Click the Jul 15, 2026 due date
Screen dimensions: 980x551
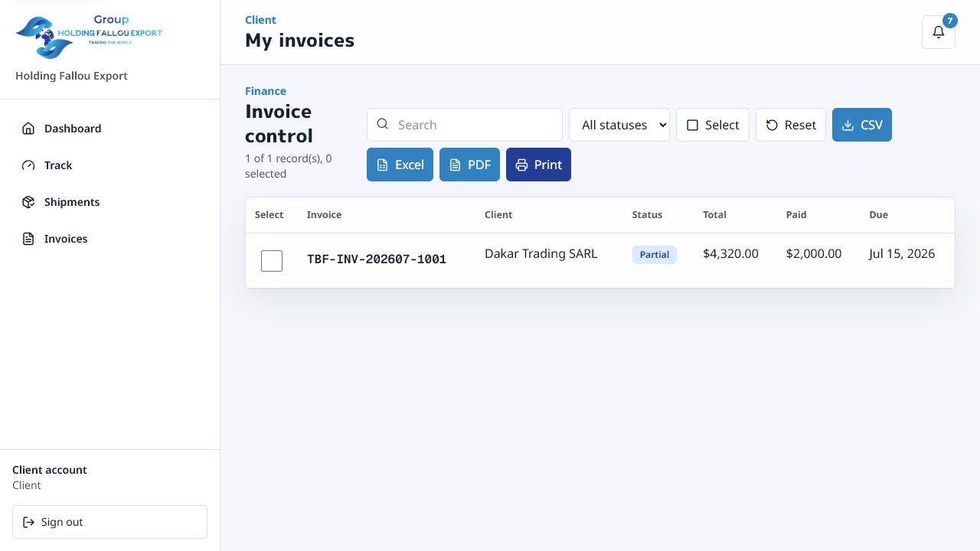[902, 253]
